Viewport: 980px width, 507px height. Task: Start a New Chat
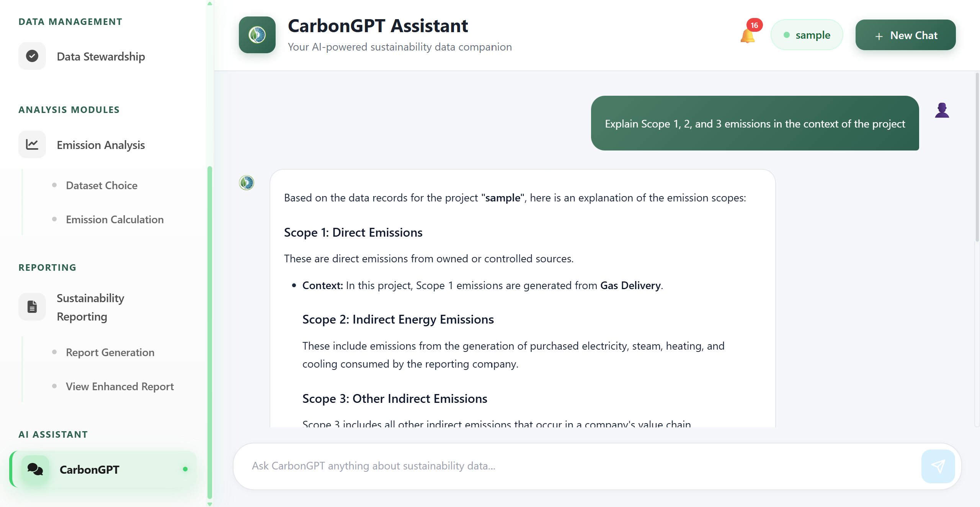[x=905, y=35]
